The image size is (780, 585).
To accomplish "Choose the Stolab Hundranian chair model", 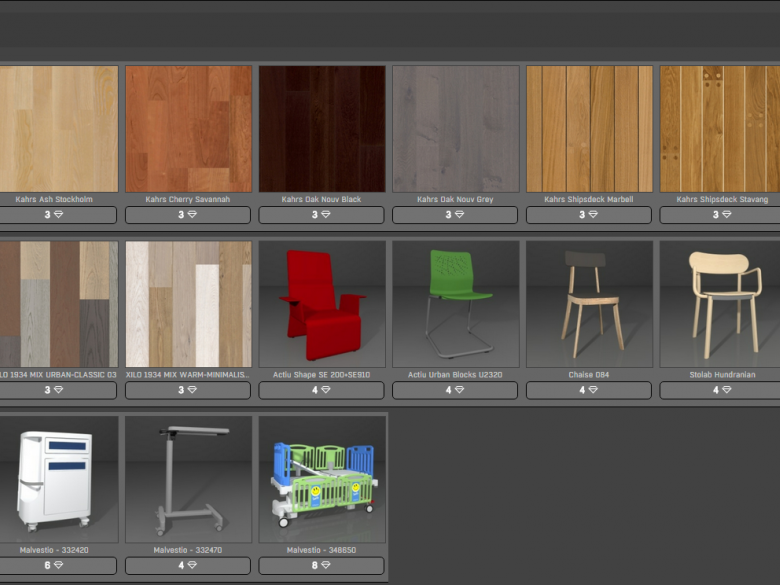I will [720, 304].
